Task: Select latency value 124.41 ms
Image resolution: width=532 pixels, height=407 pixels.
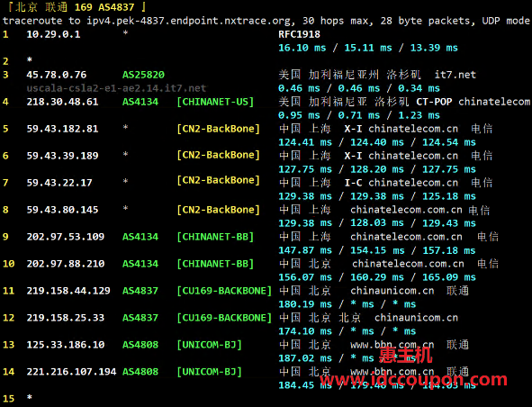Action: click(x=305, y=142)
